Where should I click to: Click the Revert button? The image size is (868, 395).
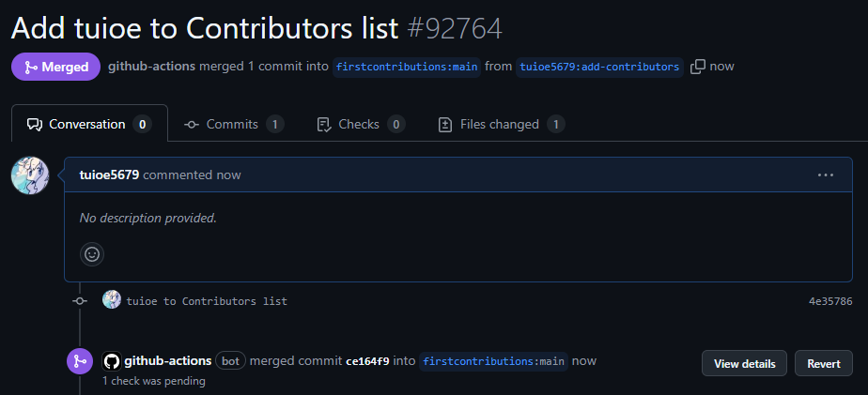(x=824, y=363)
